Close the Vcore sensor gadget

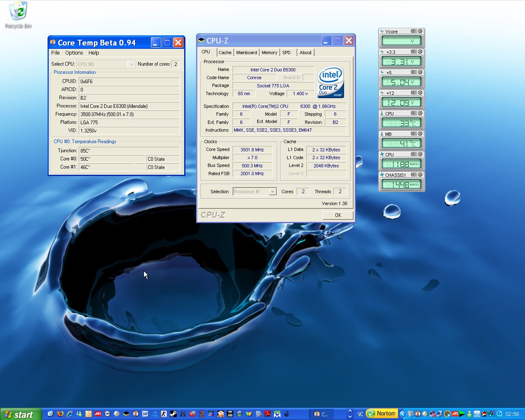click(420, 31)
